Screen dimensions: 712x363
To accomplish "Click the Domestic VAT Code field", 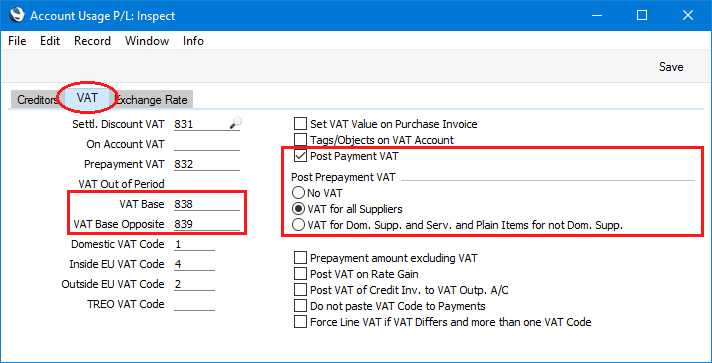I will 194,244.
